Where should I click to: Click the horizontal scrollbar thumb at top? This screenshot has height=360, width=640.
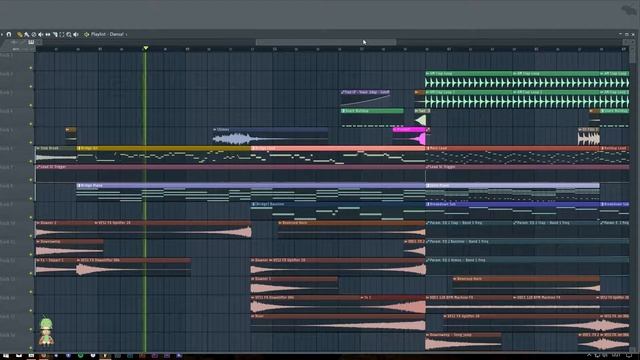pyautogui.click(x=326, y=42)
